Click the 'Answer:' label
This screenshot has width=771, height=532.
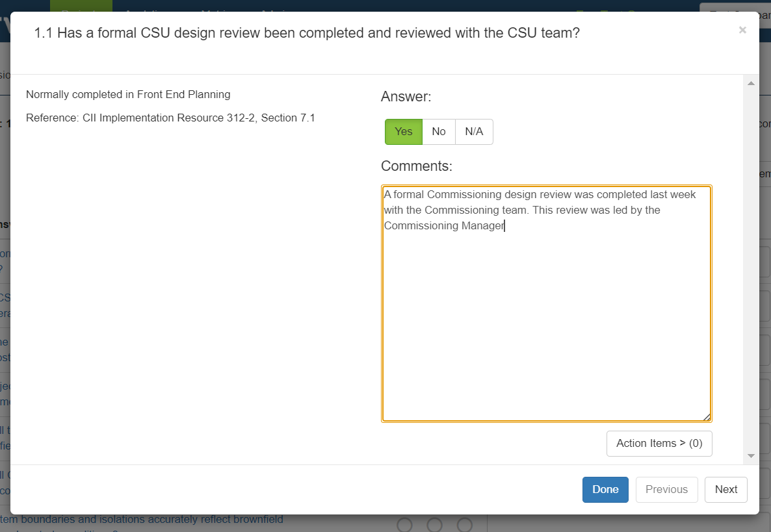click(406, 96)
